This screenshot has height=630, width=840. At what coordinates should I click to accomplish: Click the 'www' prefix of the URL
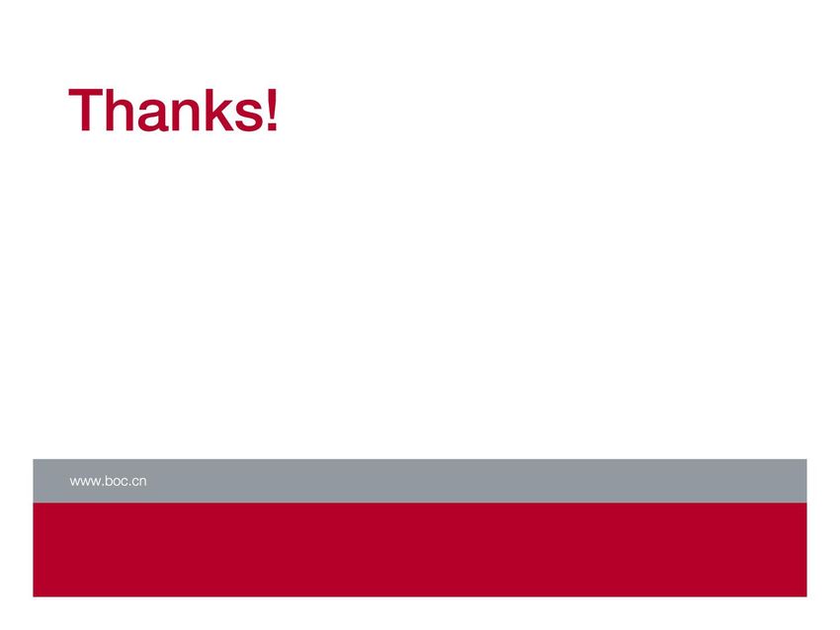point(85,482)
